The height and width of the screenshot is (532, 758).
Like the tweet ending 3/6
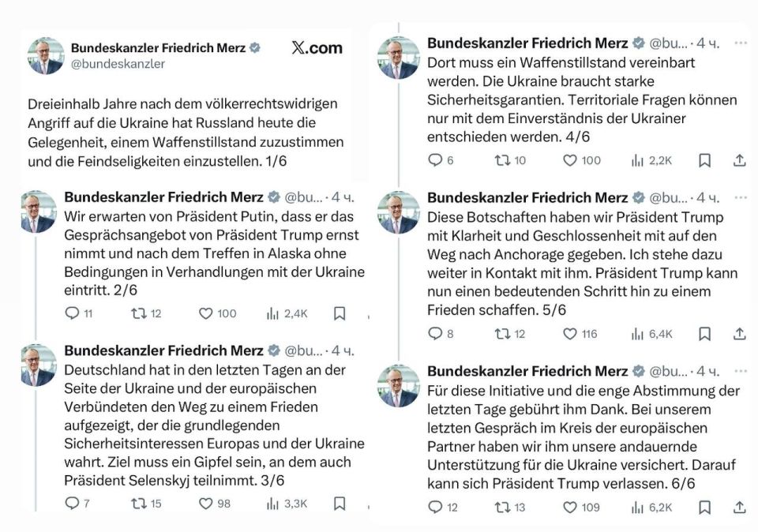coord(205,503)
